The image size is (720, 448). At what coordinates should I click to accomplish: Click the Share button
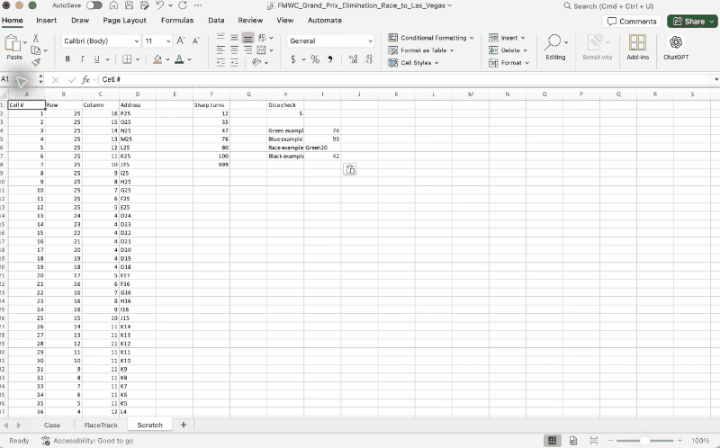[693, 21]
